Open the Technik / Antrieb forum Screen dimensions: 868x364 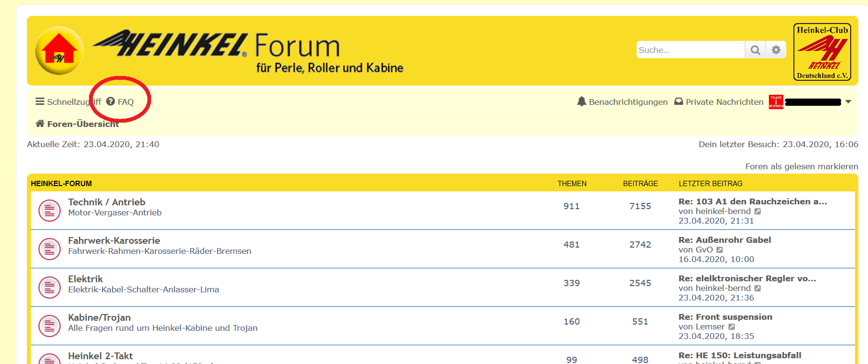(107, 202)
